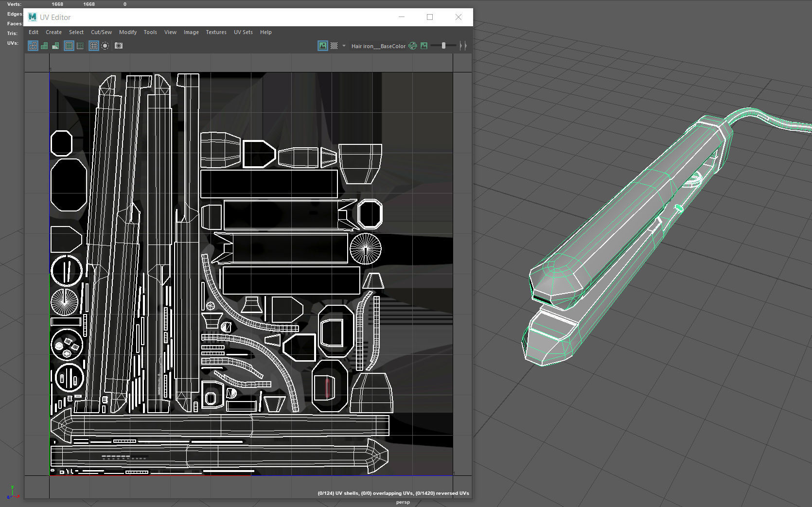
Task: Toggle the wireframe shell display icon
Action: tap(33, 46)
